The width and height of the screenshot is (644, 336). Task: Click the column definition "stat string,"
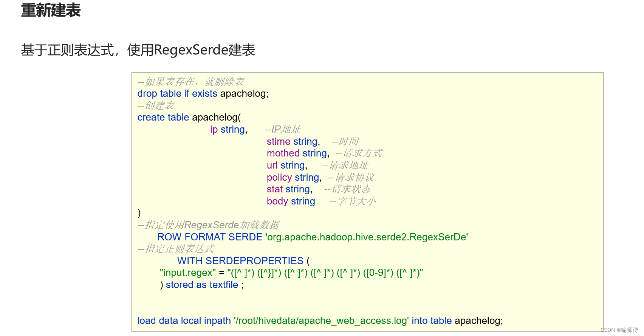tap(289, 189)
